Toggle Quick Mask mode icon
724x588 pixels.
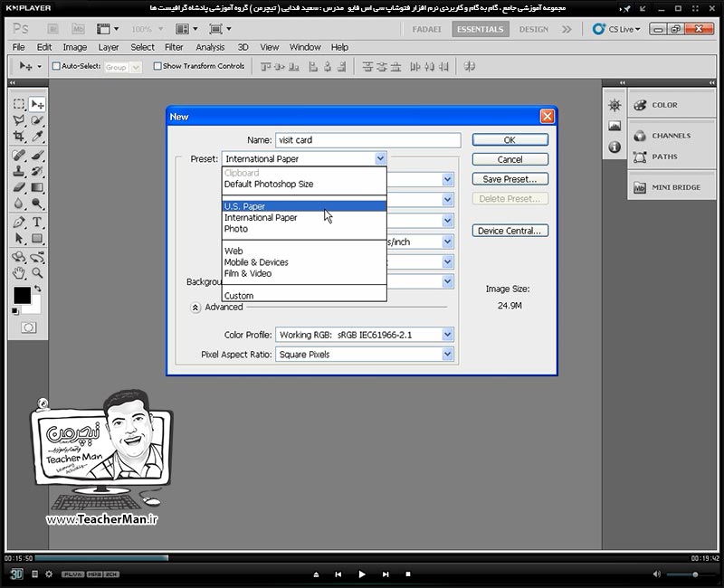tap(28, 327)
